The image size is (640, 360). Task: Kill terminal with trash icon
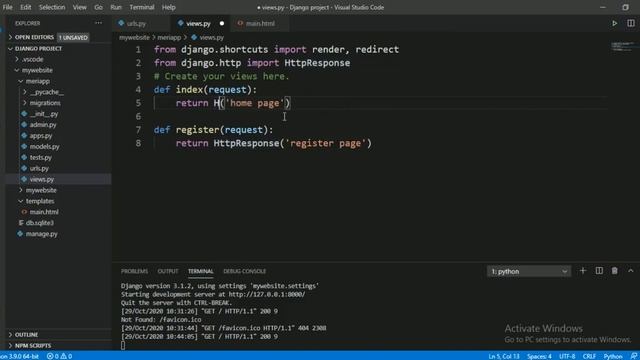coord(614,271)
